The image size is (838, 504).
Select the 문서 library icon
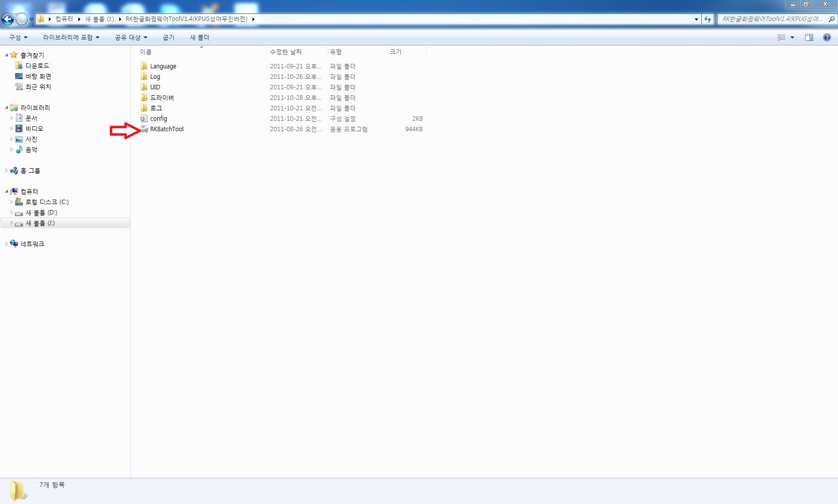click(19, 118)
